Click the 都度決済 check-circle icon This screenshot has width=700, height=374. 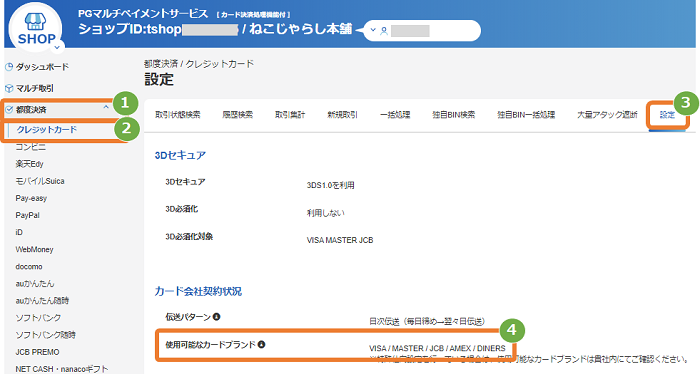click(x=9, y=110)
